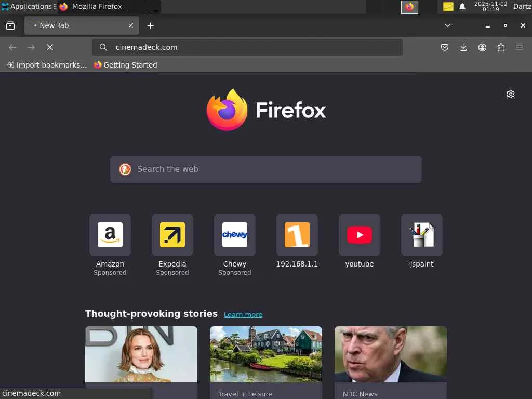Viewport: 532px width, 399px height.
Task: Close the New Tab tab
Action: click(x=131, y=25)
